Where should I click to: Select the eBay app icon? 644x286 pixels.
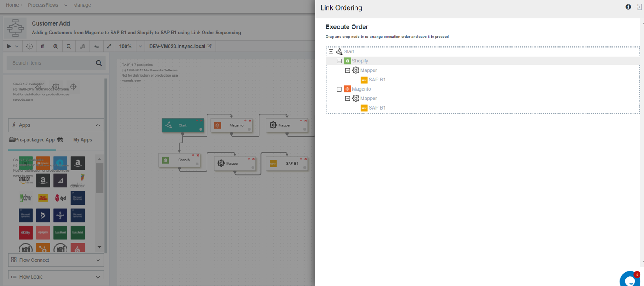(26, 232)
